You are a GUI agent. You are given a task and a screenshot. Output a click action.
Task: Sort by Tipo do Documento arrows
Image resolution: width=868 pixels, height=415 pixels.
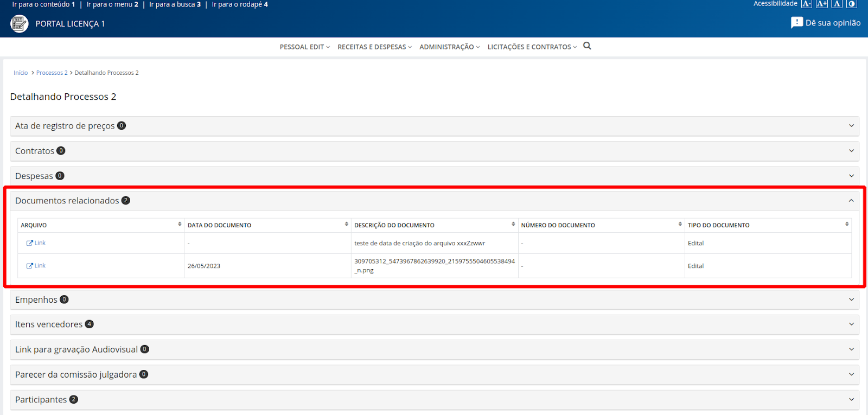click(847, 224)
